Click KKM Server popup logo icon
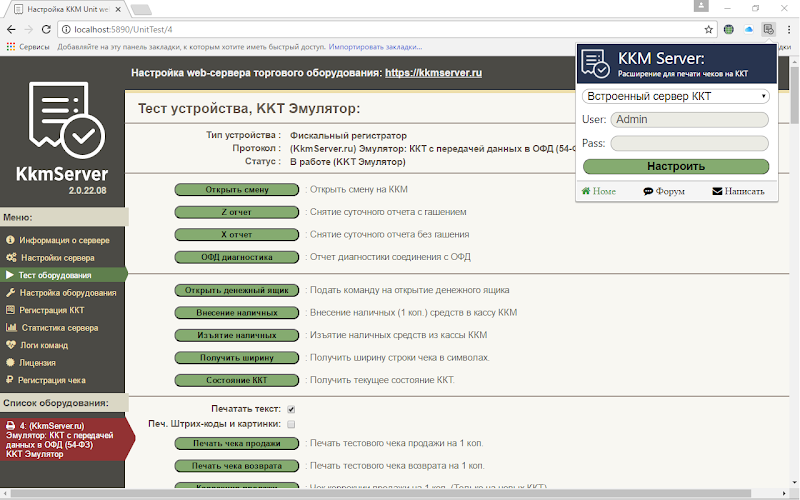800x500 pixels. pyautogui.click(x=595, y=64)
